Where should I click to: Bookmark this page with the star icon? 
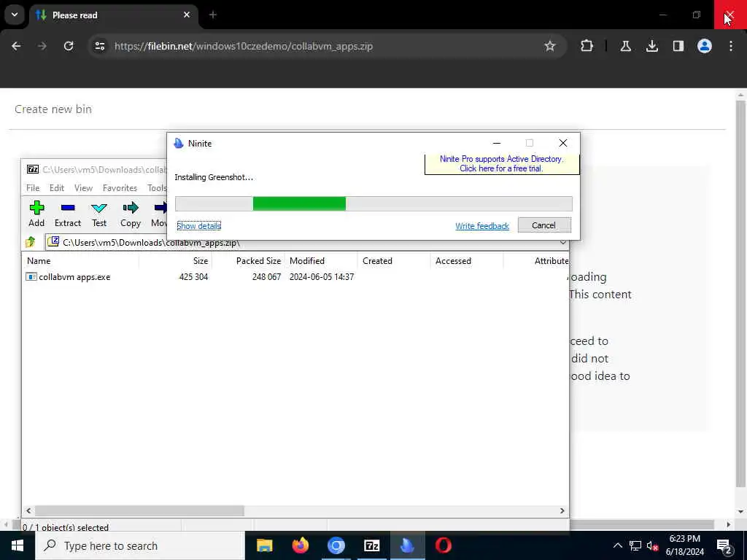550,46
